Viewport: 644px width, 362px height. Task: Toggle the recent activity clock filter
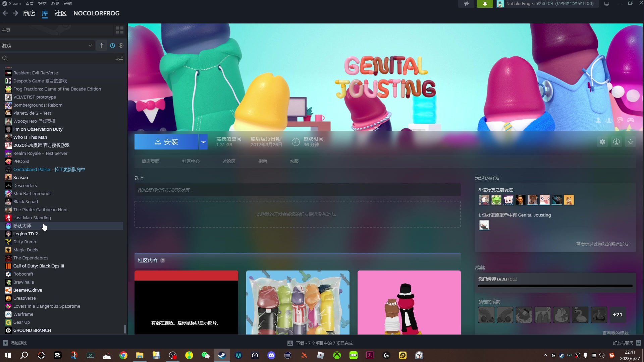click(113, 46)
